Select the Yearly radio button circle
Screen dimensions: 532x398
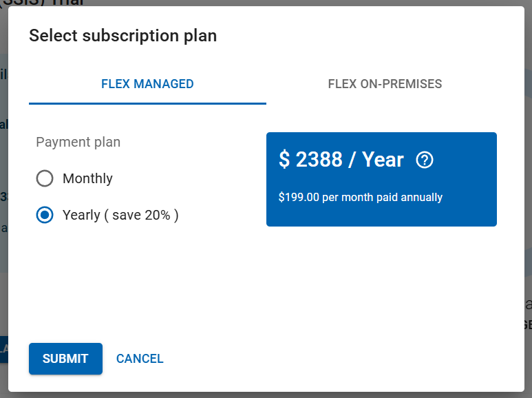click(x=45, y=216)
